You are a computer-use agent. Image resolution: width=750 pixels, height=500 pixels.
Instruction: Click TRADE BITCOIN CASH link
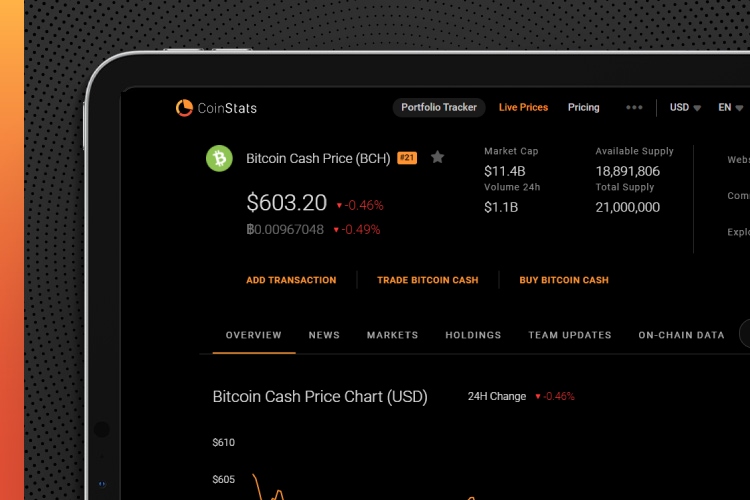coord(428,280)
